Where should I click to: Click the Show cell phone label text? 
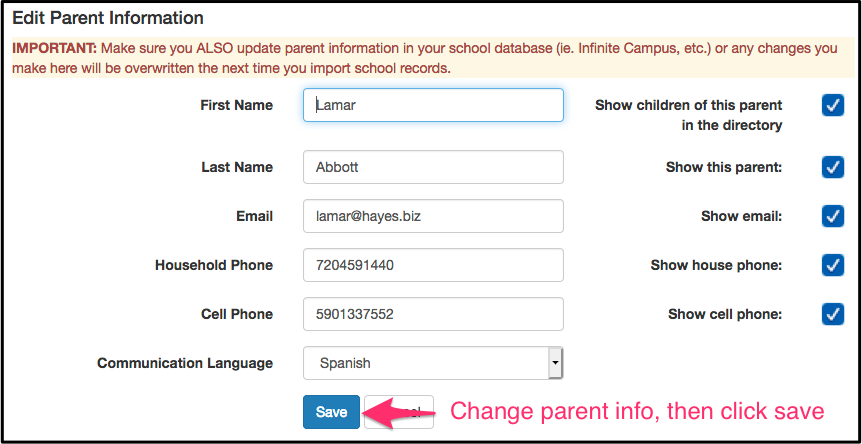click(725, 314)
